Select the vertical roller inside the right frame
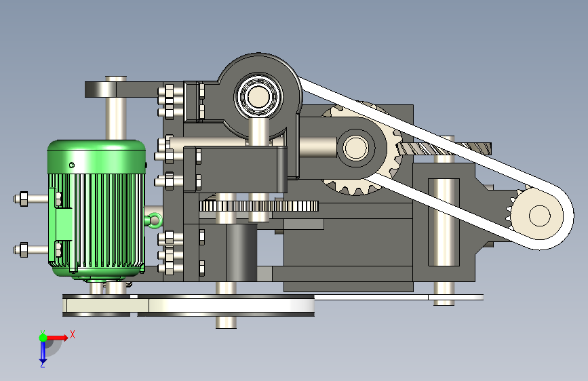 tap(444, 222)
